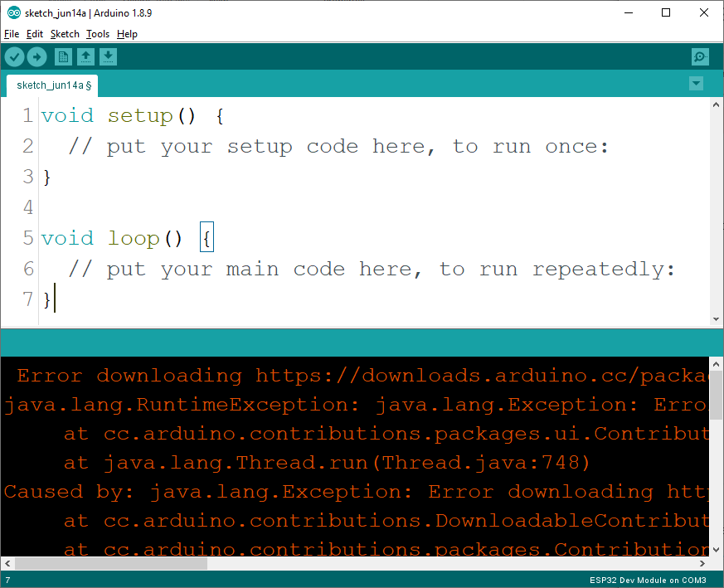Click the Arduino infinity logo in titlebar
724x588 pixels.
(12, 12)
